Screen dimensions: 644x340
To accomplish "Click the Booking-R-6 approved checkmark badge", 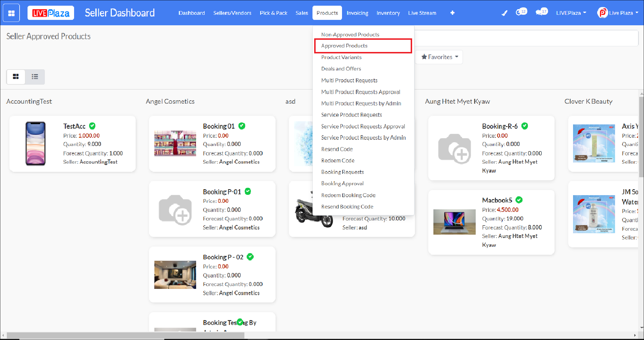I will pos(525,126).
